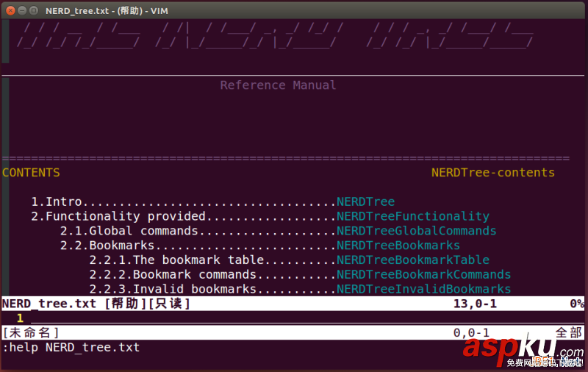
Task: Click the red close window button
Action: [x=10, y=10]
